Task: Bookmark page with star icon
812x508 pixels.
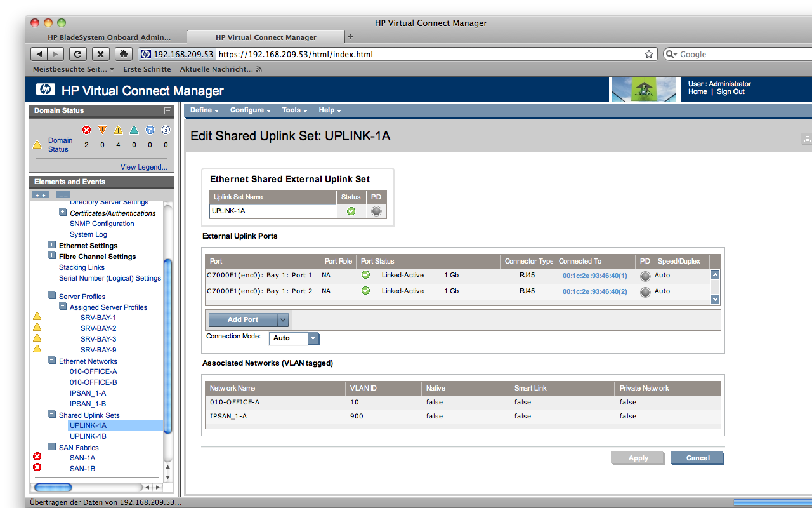Action: pos(649,55)
